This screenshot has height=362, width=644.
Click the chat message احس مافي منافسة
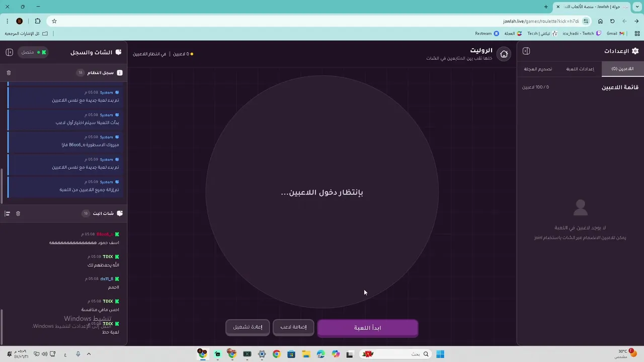coord(100,310)
